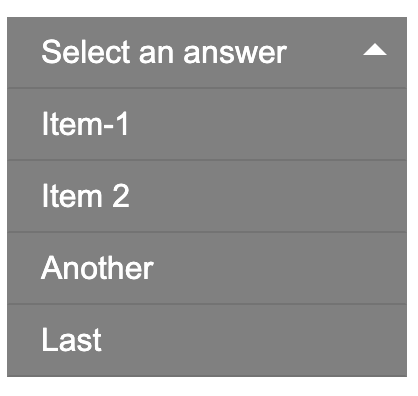Click the entry labeled Item 2
The width and height of the screenshot is (418, 396).
(207, 196)
